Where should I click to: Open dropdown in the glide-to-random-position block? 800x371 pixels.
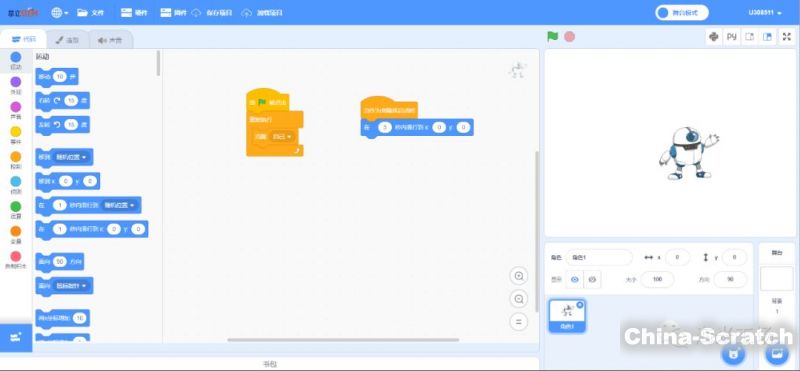pos(120,205)
